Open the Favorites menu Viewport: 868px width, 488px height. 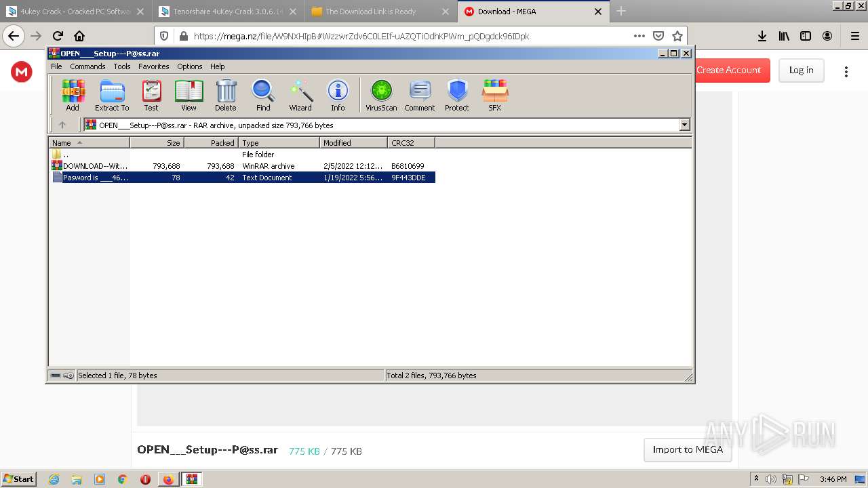coord(154,66)
